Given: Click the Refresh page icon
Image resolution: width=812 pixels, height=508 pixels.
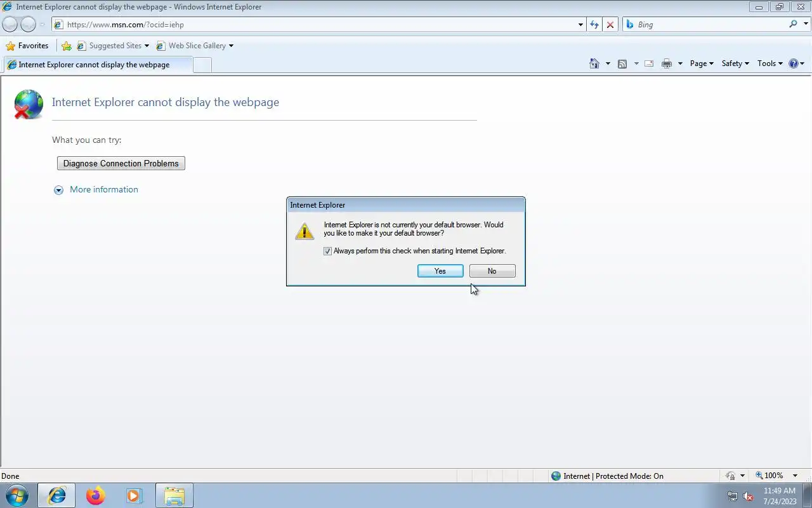Looking at the screenshot, I should [594, 25].
